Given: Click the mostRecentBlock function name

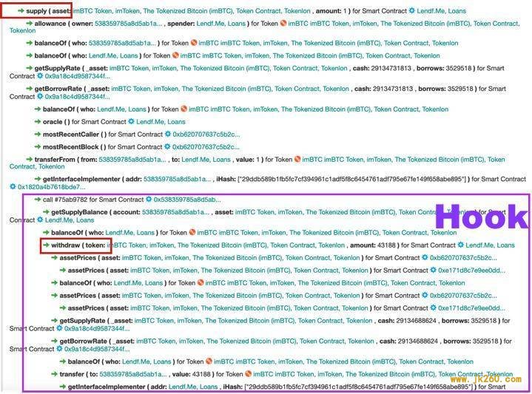Looking at the screenshot, I should [x=70, y=147].
